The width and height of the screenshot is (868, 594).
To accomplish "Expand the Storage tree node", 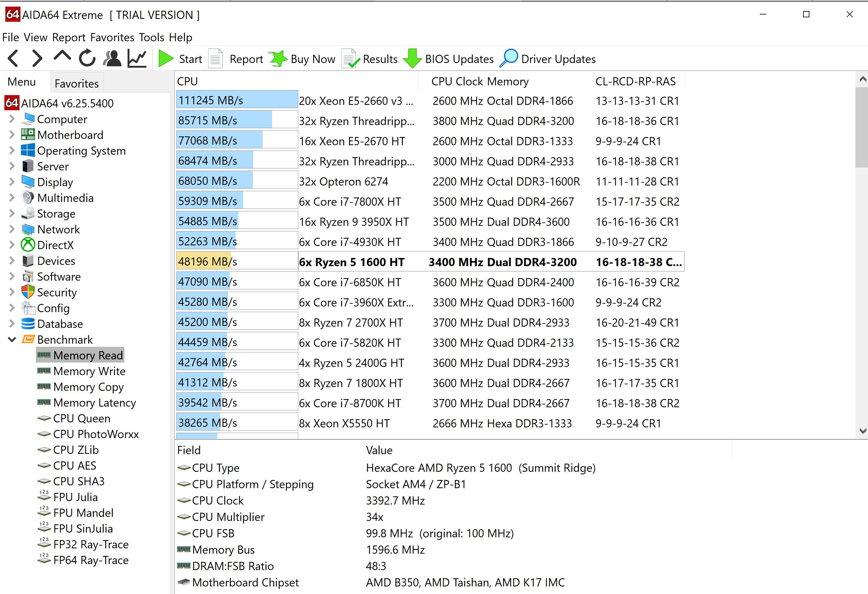I will (12, 214).
